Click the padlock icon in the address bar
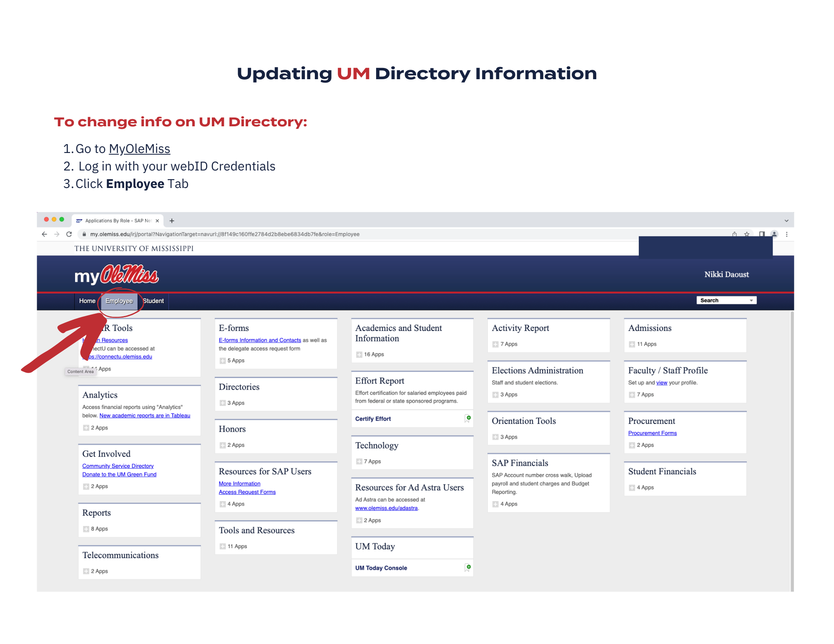 point(85,234)
